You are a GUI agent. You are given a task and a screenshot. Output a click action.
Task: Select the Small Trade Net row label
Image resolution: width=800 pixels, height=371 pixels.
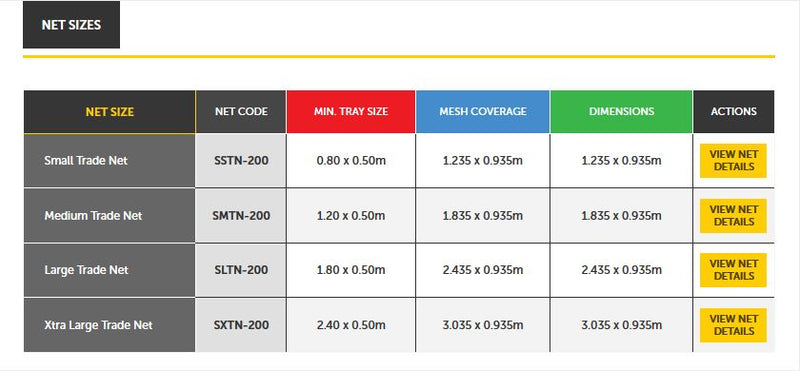(86, 161)
